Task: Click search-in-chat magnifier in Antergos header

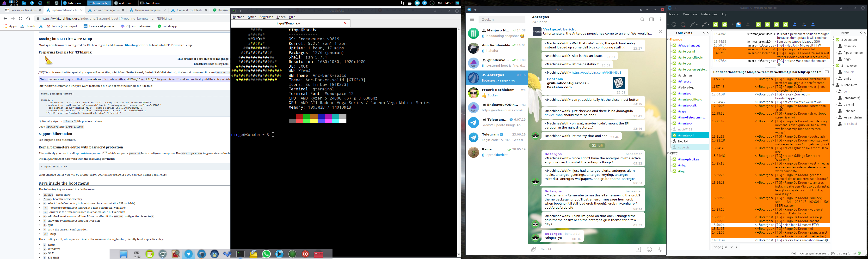Action: point(642,19)
